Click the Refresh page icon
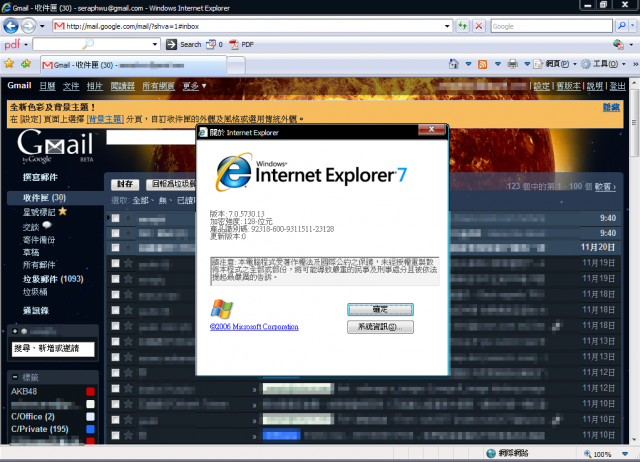Screen dimensions: 640x462 click(462, 26)
